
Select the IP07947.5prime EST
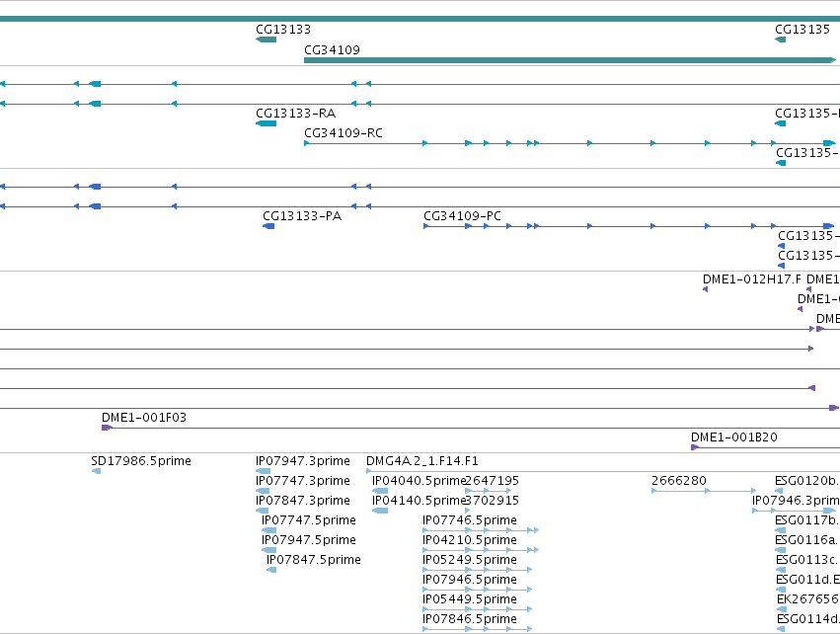[268, 550]
